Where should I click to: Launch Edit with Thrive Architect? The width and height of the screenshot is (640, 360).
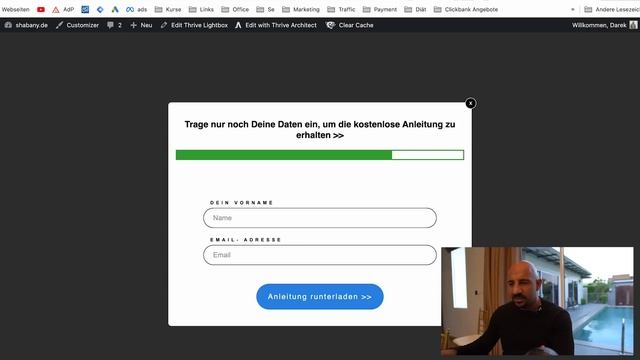pos(276,25)
